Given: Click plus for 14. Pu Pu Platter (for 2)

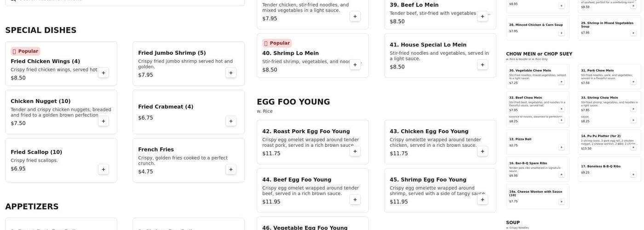Looking at the screenshot, I should (x=633, y=147).
